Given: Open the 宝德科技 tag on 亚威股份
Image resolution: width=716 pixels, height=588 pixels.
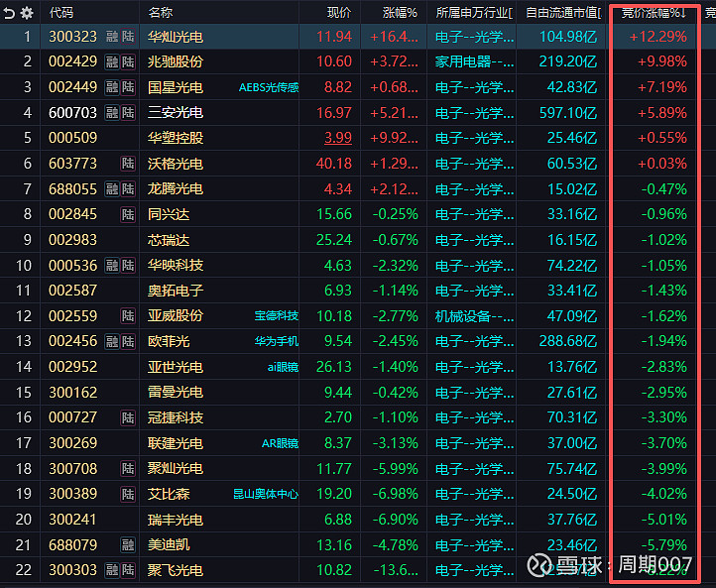Looking at the screenshot, I should [277, 316].
